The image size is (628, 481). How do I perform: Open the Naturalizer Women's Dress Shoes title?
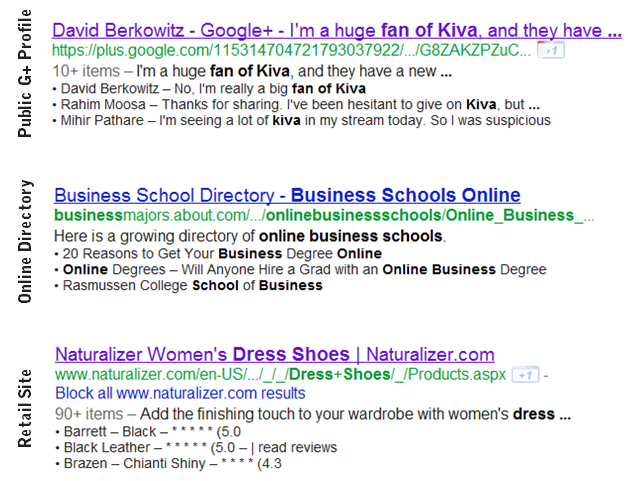point(275,354)
